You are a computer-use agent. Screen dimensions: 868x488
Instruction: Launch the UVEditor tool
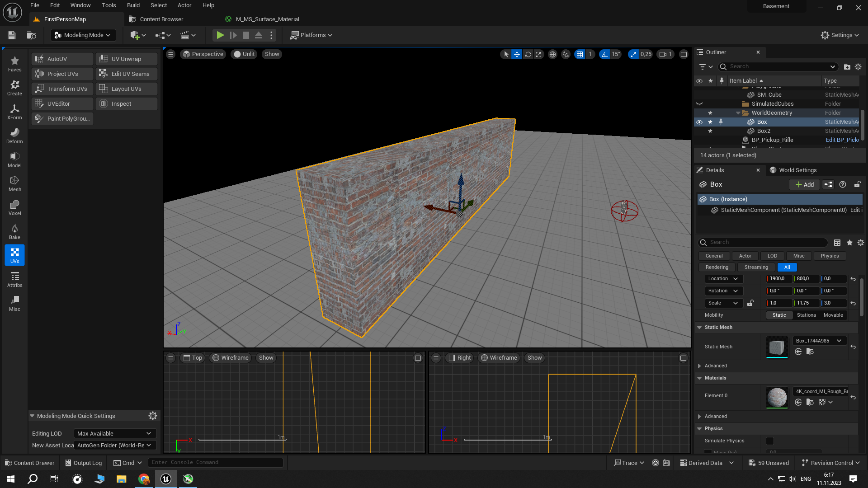(62, 103)
